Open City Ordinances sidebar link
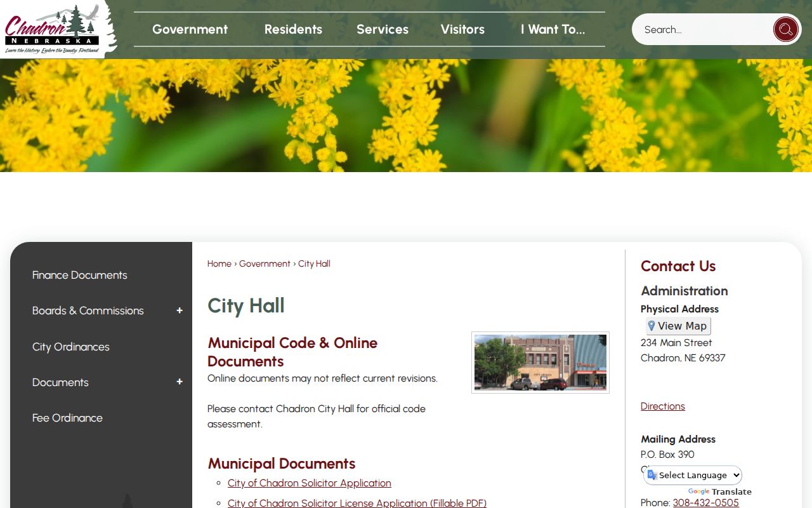 pos(71,347)
